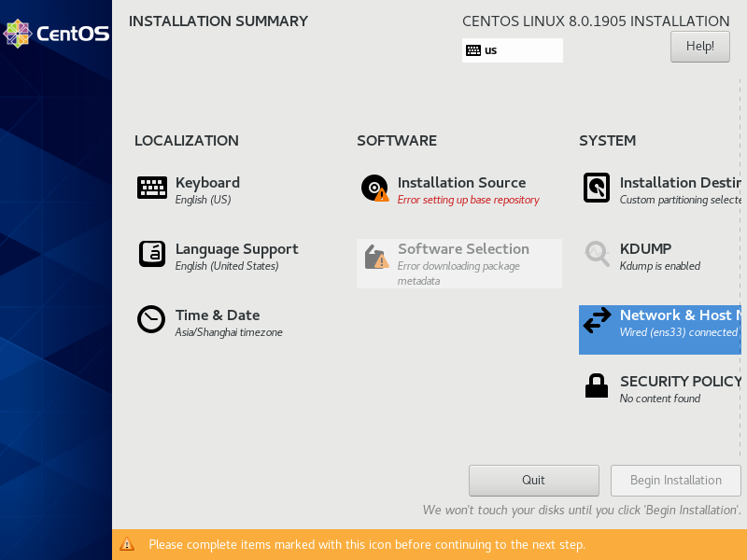Select the Network & Host arrows icon
Screen dimensions: 747x560
(x=597, y=320)
